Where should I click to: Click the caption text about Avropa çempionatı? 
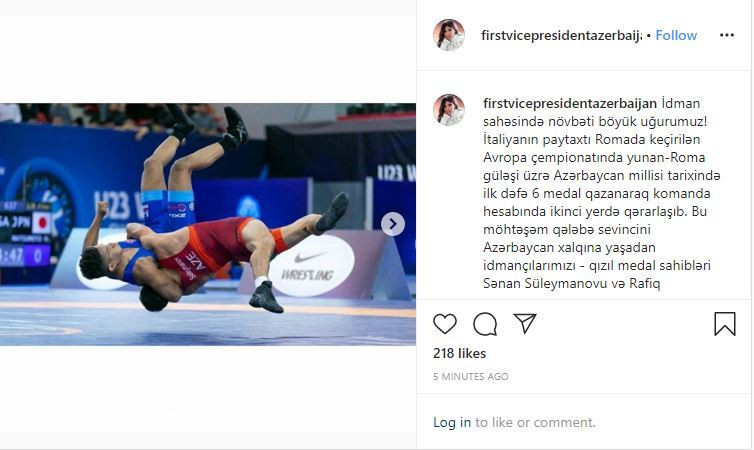(x=602, y=193)
